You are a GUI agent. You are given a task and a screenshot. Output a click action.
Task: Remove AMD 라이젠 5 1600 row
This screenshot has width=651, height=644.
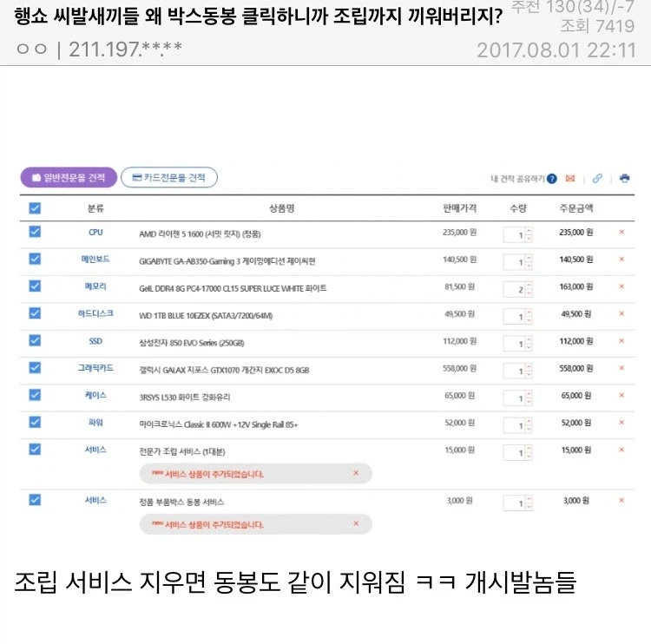621,232
